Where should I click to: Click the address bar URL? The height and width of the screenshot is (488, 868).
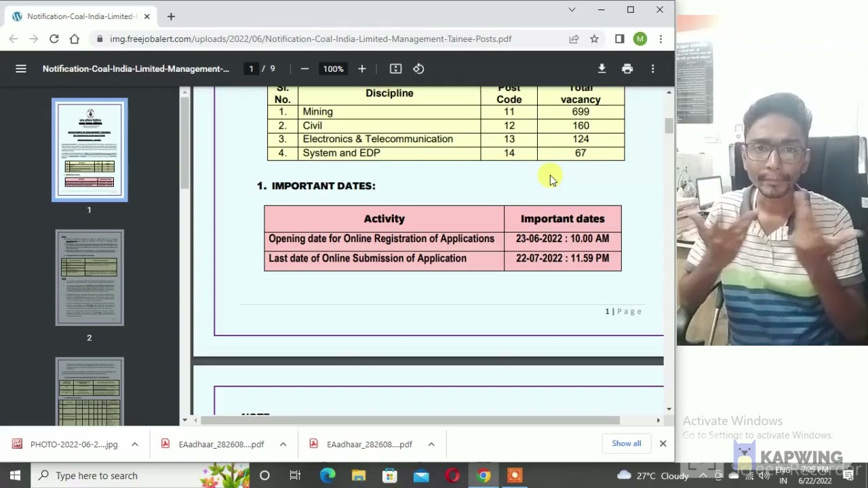coord(311,39)
